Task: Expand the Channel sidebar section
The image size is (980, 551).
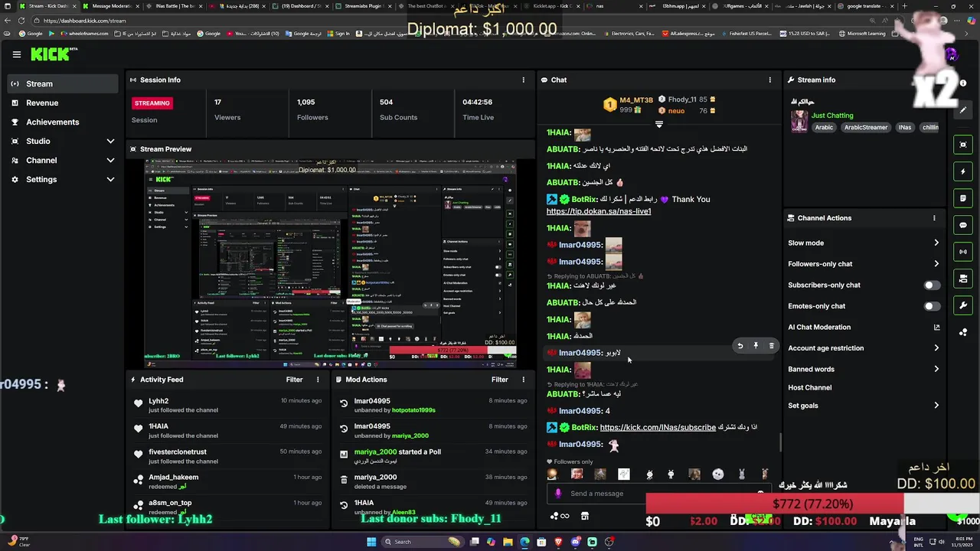Action: (x=110, y=161)
